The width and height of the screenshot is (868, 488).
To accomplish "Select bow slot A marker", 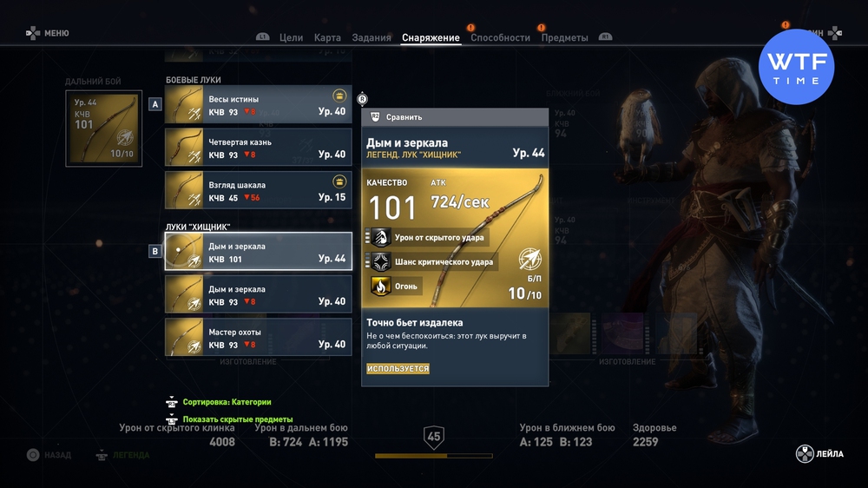I will [x=155, y=104].
